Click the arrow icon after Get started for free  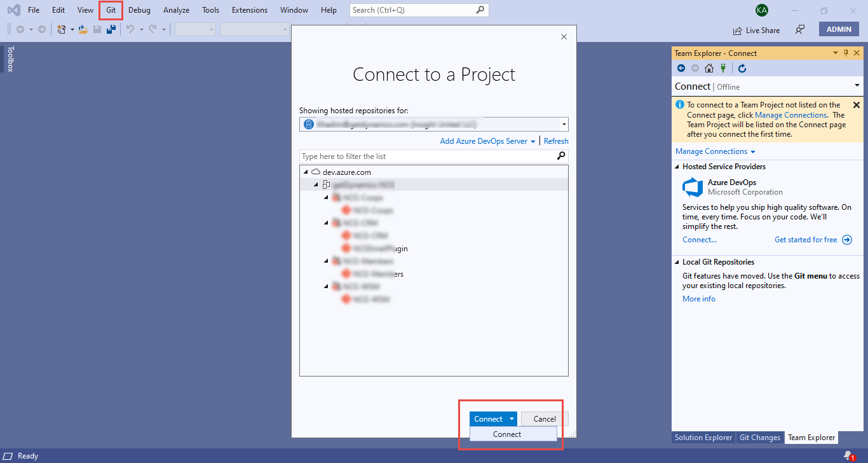click(847, 240)
